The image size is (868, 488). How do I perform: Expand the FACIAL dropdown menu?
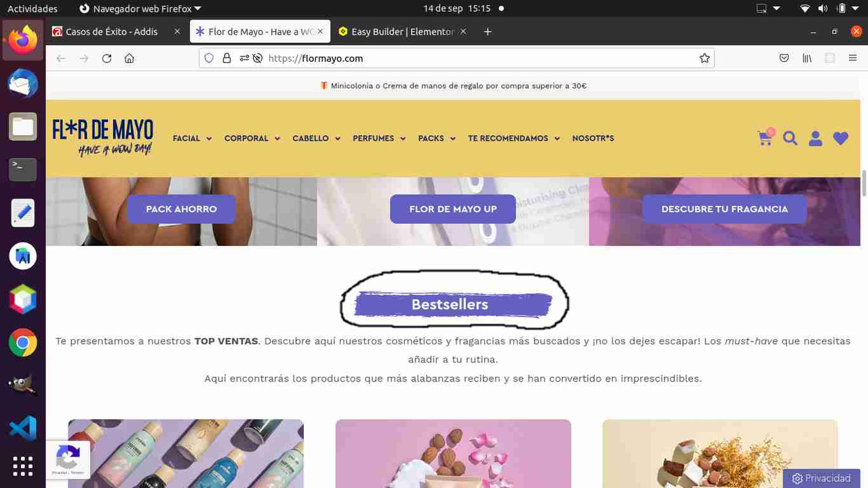pos(192,138)
